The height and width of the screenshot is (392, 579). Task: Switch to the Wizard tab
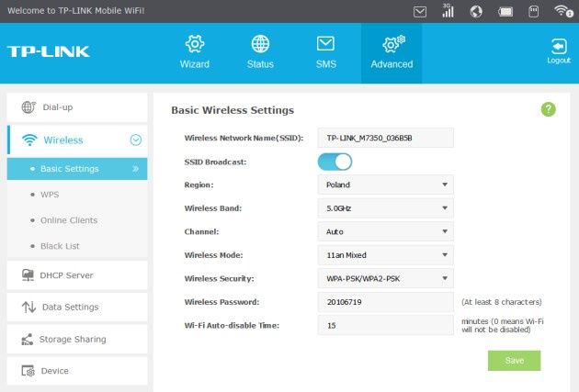click(x=195, y=64)
